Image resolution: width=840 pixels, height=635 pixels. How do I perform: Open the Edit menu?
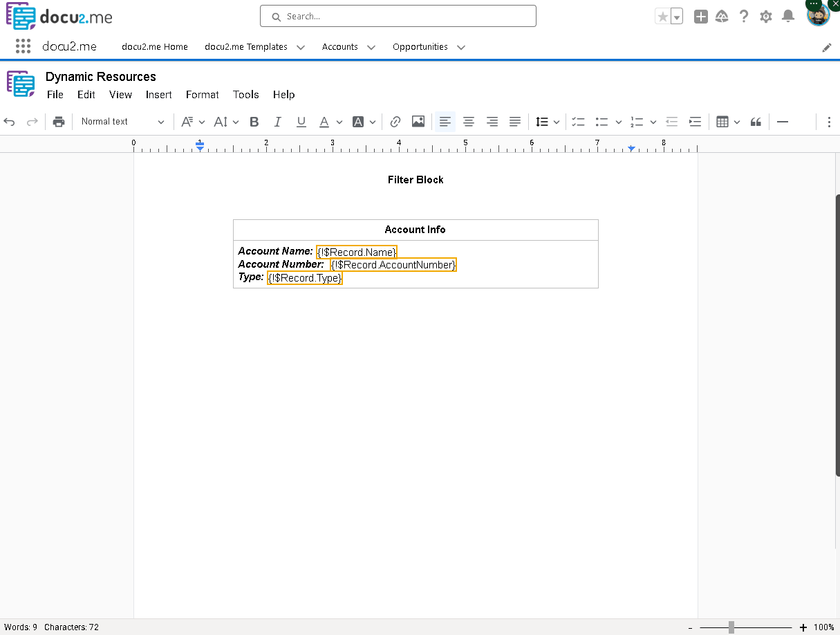pyautogui.click(x=86, y=95)
